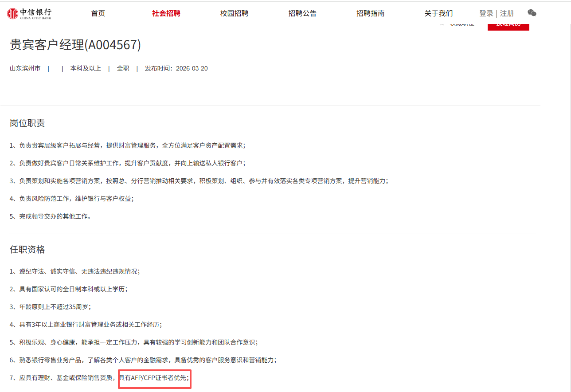Switch to 校园招聘 section
Image resolution: width=571 pixels, height=392 pixels.
(x=234, y=13)
